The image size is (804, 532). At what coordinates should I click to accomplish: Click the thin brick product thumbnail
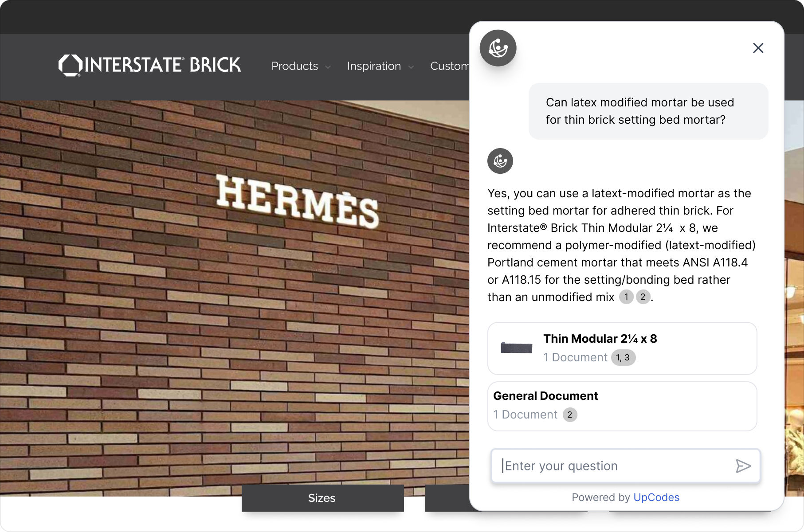pos(516,348)
